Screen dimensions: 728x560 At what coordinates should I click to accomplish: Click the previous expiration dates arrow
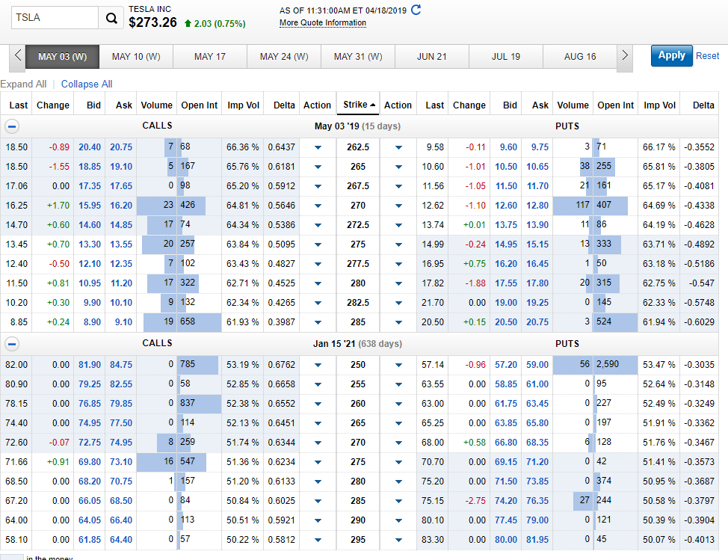[x=18, y=56]
